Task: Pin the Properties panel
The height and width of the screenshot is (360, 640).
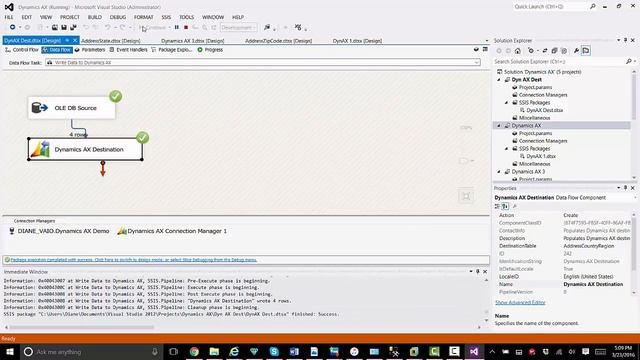Action: tap(625, 188)
